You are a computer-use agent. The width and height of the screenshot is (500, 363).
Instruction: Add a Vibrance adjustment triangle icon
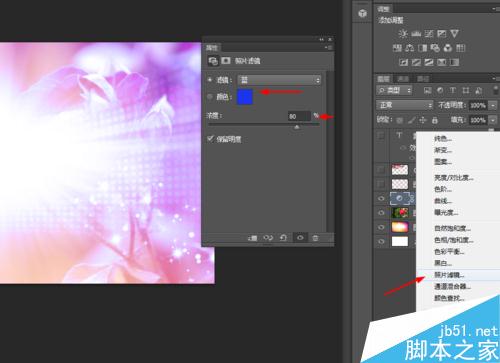click(x=454, y=33)
